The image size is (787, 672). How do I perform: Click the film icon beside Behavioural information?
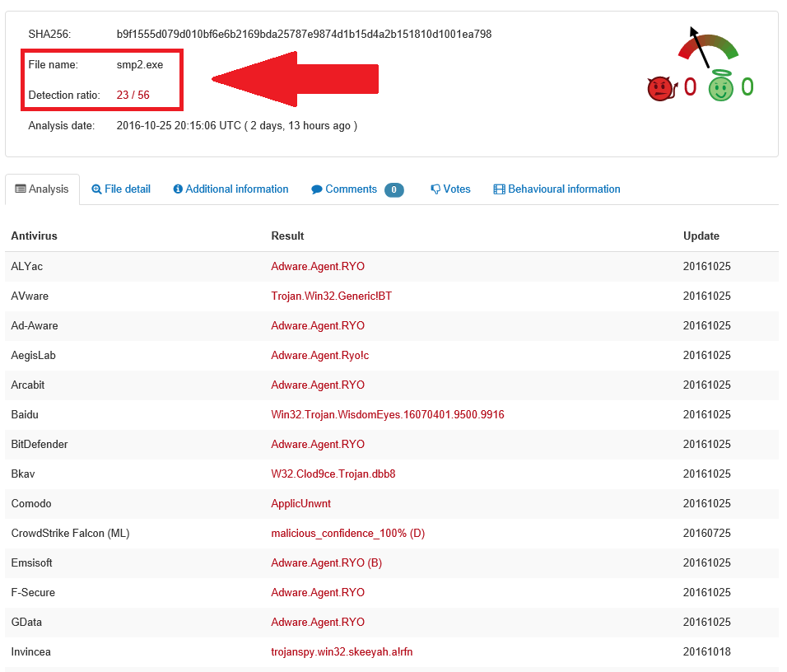coord(499,189)
